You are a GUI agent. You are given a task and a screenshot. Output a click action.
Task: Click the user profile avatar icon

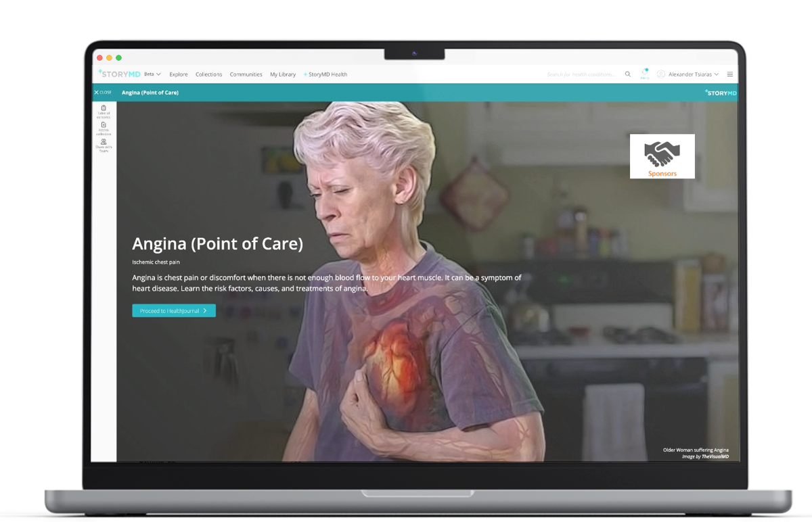click(x=661, y=74)
